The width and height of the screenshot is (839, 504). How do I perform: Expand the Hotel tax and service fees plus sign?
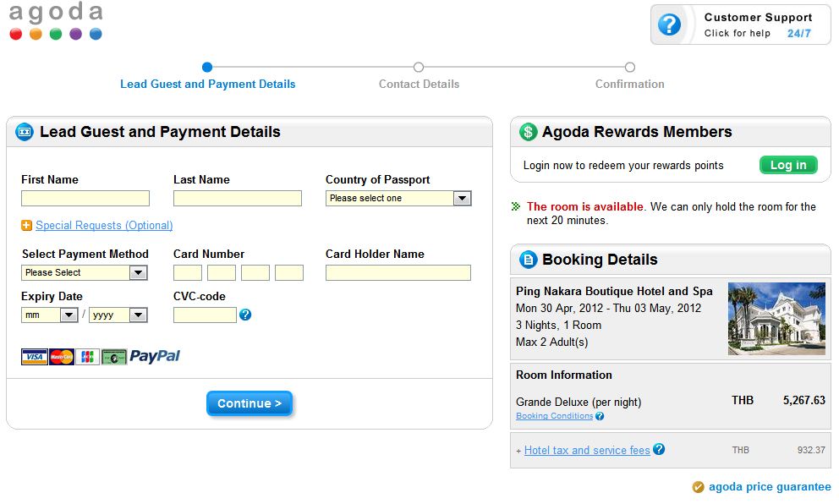pyautogui.click(x=518, y=451)
